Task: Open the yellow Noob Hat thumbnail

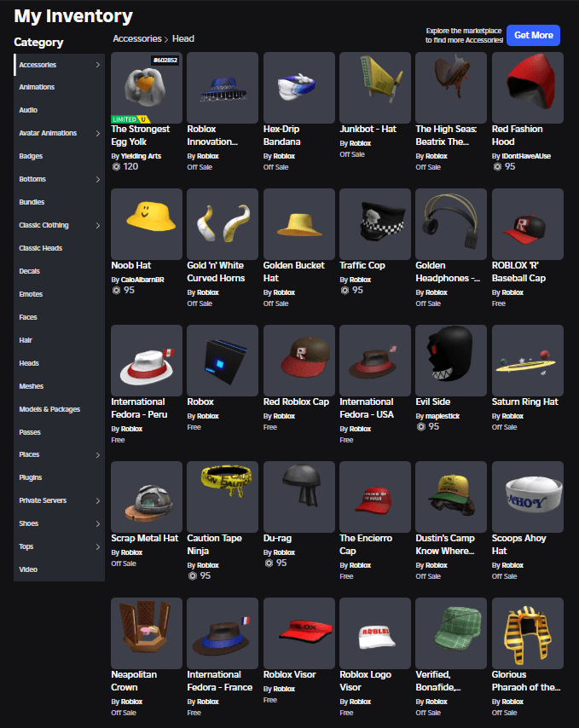Action: click(x=147, y=224)
